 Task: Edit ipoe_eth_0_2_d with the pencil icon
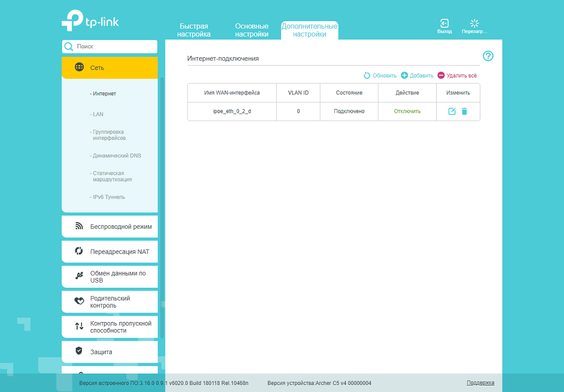tap(452, 111)
